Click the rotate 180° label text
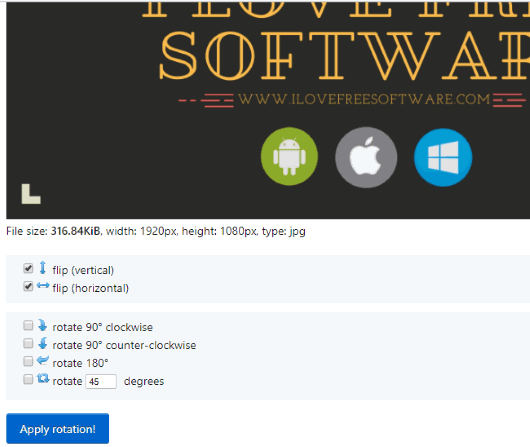This screenshot has width=530, height=447. coord(80,363)
